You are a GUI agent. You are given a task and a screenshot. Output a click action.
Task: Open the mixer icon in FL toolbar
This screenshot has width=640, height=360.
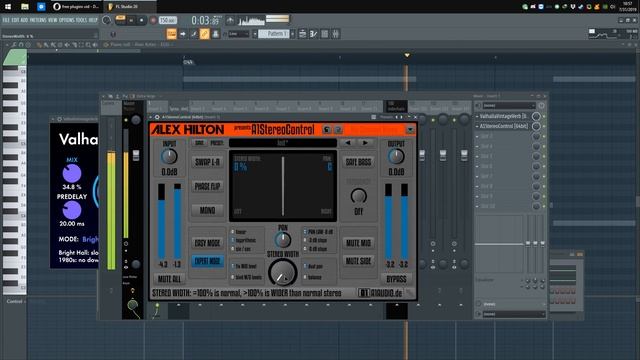coord(335,34)
